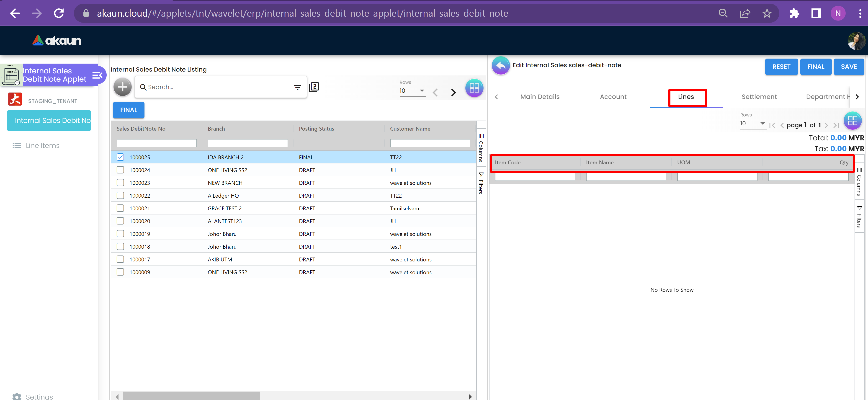Open the Main Details tab
This screenshot has height=400, width=868.
coord(539,97)
